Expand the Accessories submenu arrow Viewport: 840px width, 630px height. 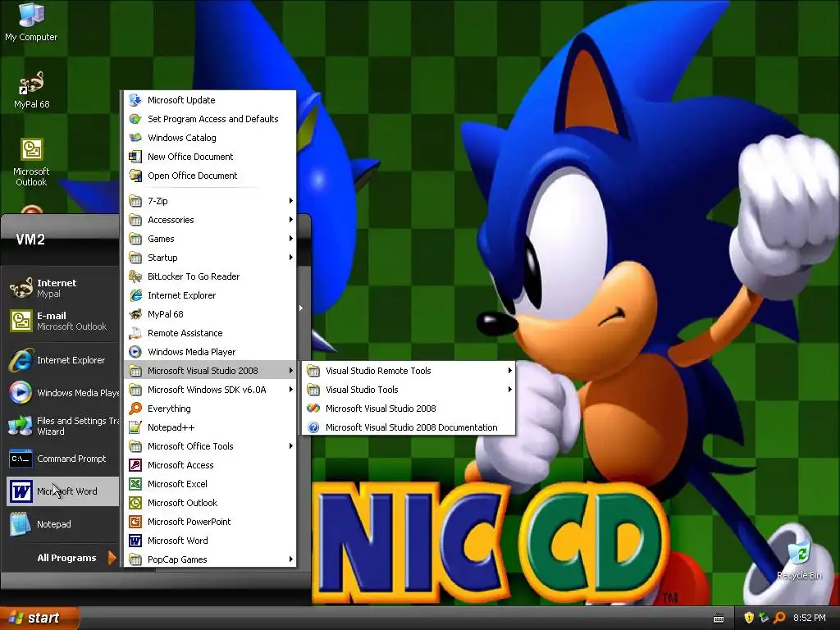click(x=291, y=220)
